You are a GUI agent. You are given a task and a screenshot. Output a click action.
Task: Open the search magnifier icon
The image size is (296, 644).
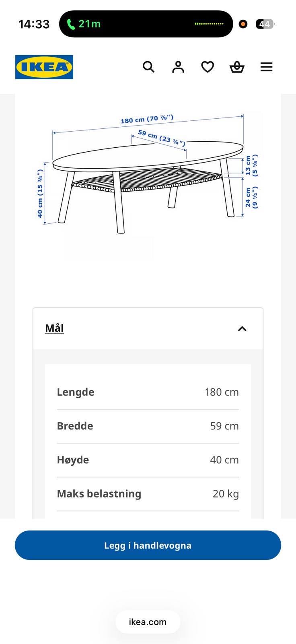[x=148, y=67]
